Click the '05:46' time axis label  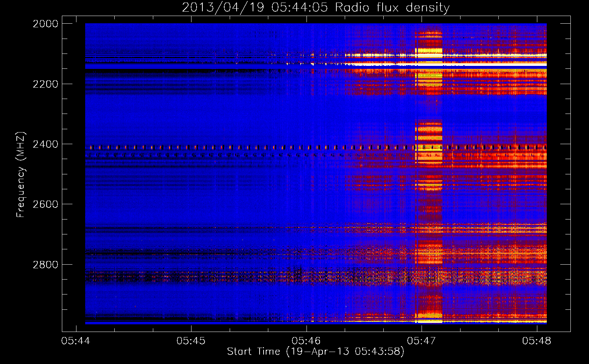[306, 341]
